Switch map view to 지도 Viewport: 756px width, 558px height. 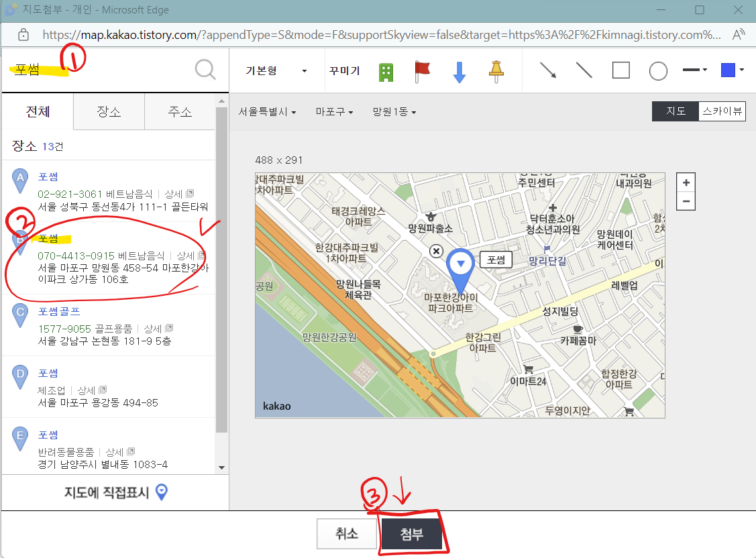(x=676, y=111)
